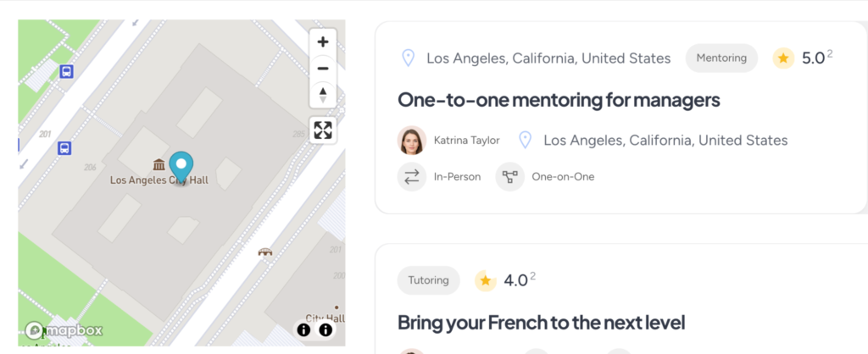Viewport: 868px width, 354px height.
Task: Click the upper bus stop icon on map
Action: (66, 71)
